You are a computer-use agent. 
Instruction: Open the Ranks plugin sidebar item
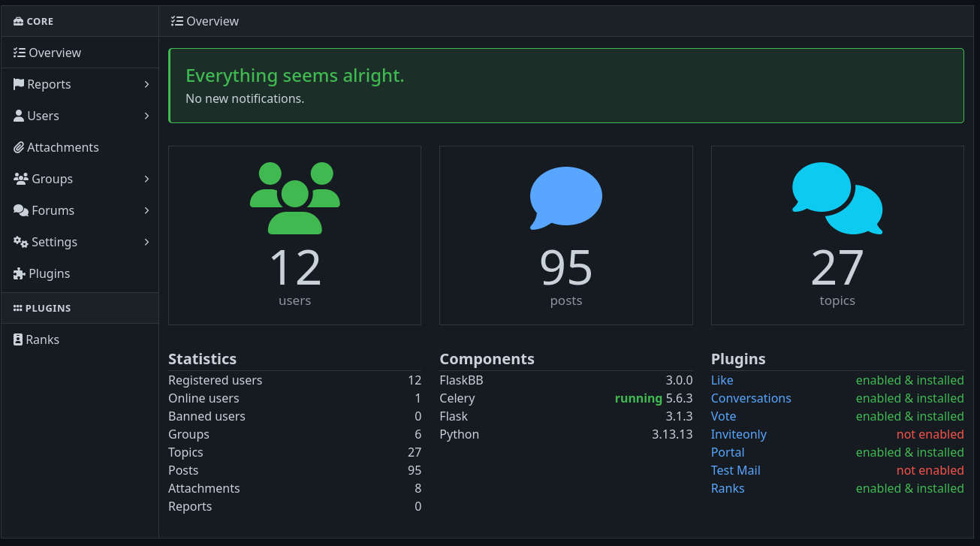[80, 339]
